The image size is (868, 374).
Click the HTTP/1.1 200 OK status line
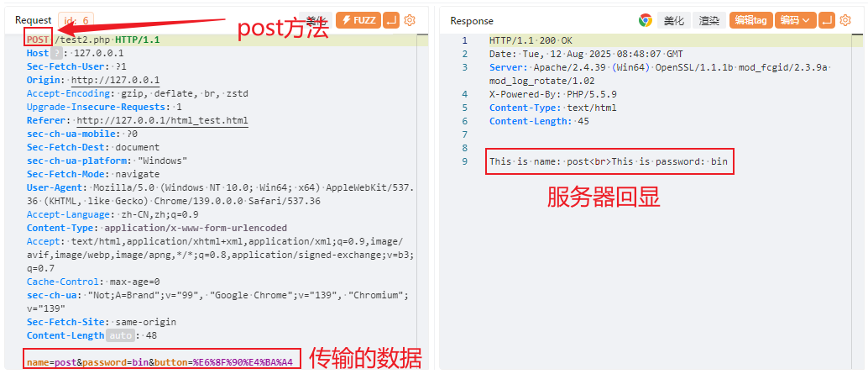(x=531, y=40)
